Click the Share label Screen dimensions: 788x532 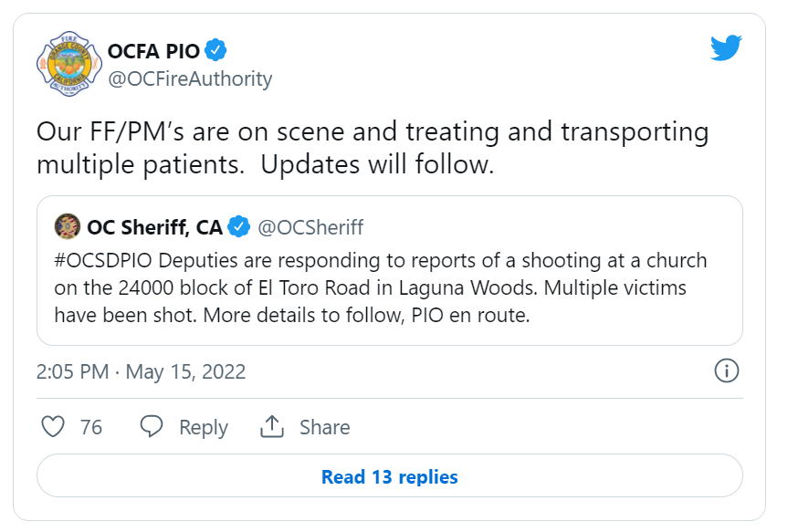pos(325,427)
